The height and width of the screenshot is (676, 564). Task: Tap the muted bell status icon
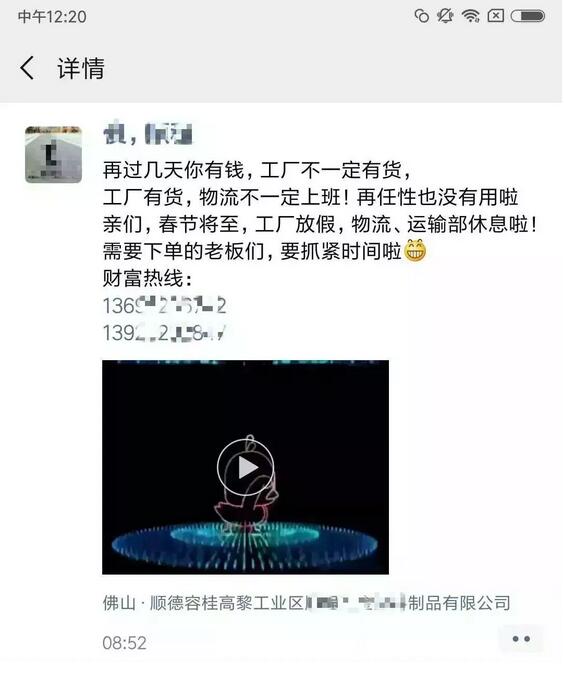coord(445,16)
